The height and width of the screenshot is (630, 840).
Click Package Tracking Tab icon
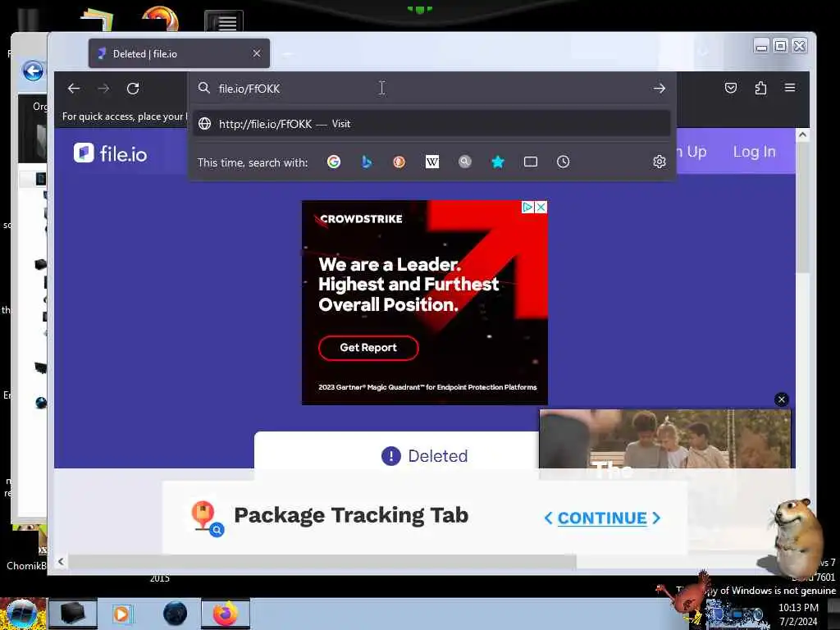[x=208, y=518]
